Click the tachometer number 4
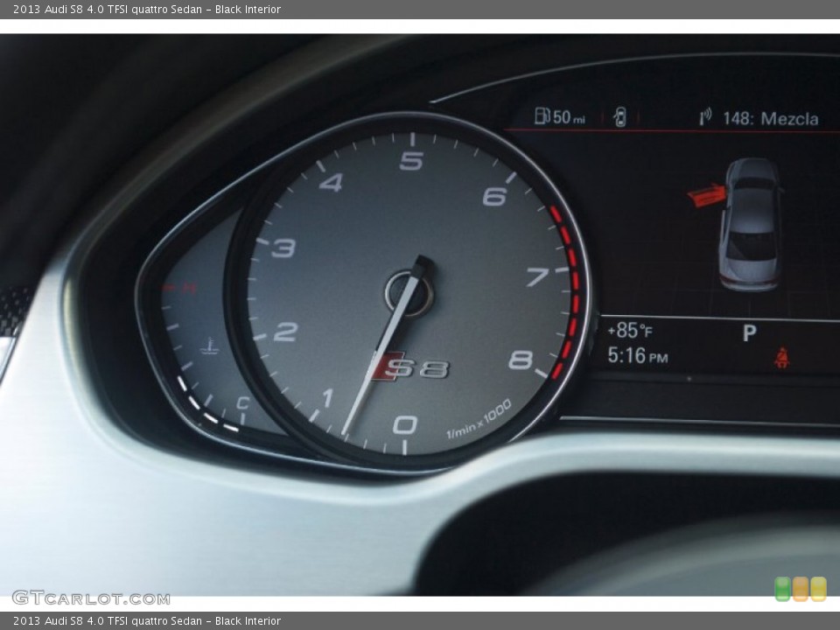 point(331,182)
